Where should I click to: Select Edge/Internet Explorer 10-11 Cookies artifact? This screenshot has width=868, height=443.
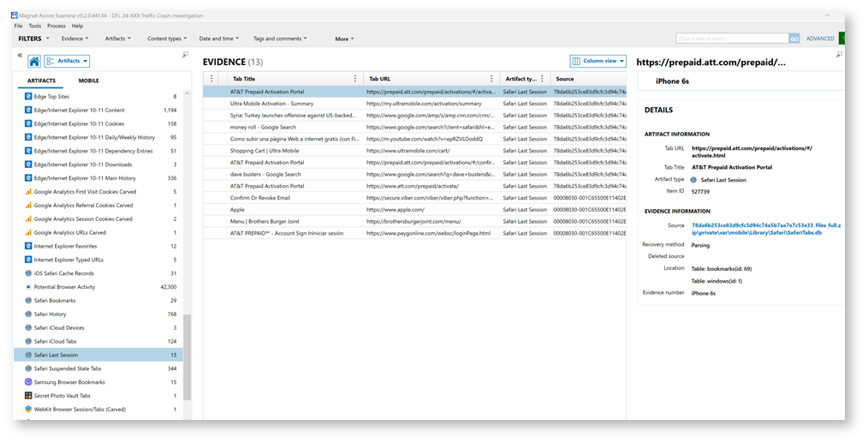coord(98,123)
